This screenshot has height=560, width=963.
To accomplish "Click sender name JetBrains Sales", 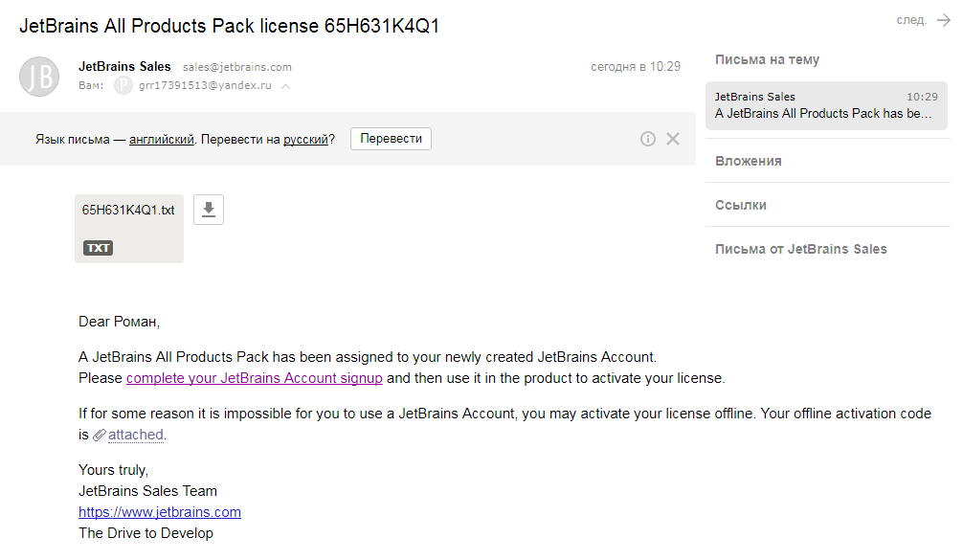I will (x=124, y=66).
